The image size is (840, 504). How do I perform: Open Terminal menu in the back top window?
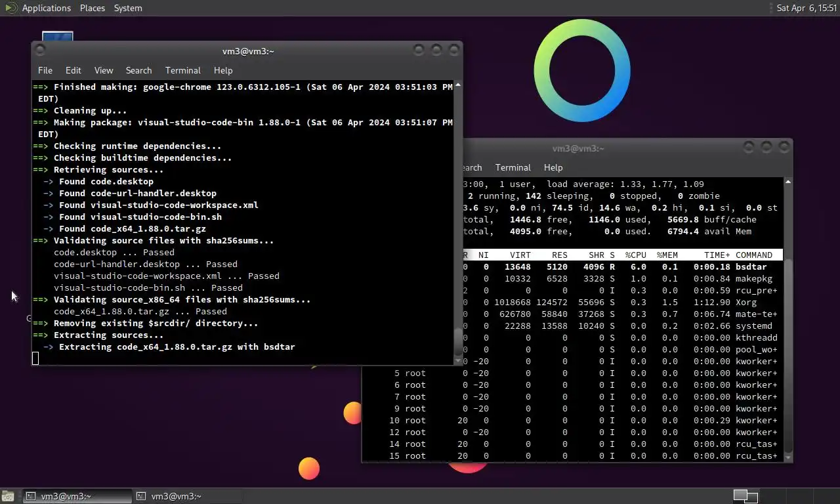(x=513, y=167)
